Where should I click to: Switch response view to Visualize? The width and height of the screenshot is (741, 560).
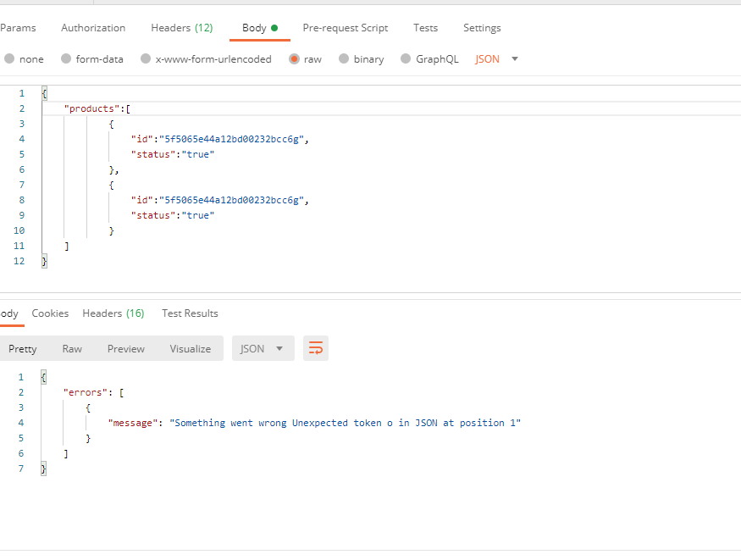point(191,349)
